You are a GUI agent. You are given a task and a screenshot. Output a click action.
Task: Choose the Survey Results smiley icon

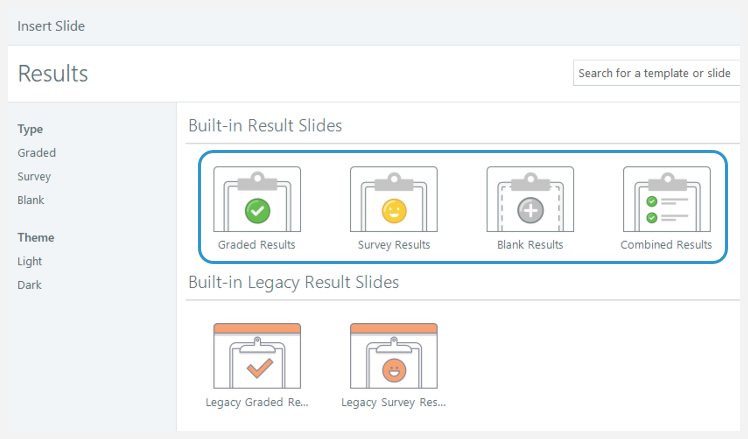pyautogui.click(x=393, y=201)
